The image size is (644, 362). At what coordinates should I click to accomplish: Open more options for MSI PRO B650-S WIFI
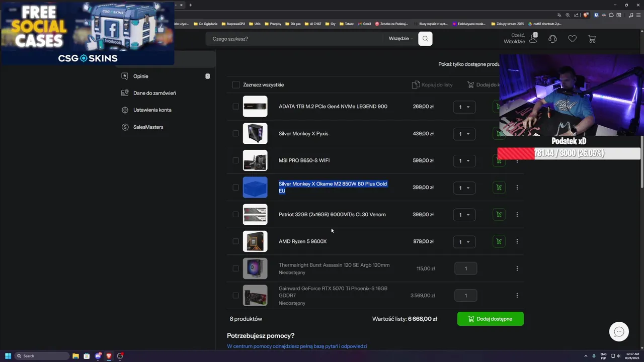coord(517,161)
